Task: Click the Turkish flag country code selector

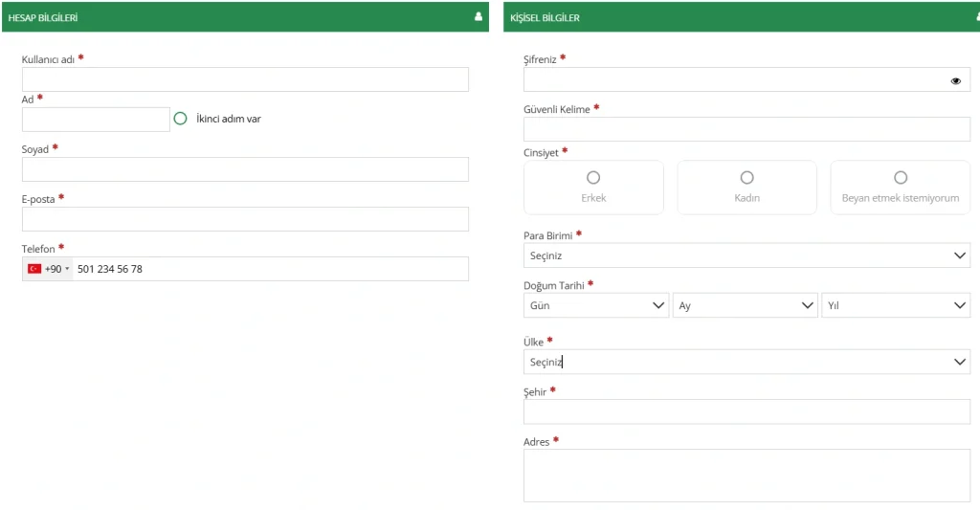Action: click(48, 269)
